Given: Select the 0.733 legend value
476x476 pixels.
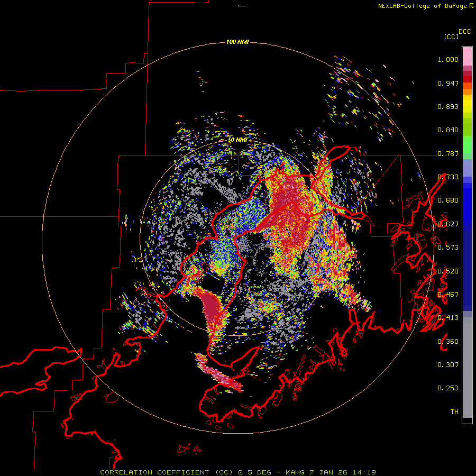Looking at the screenshot, I should [x=448, y=177].
